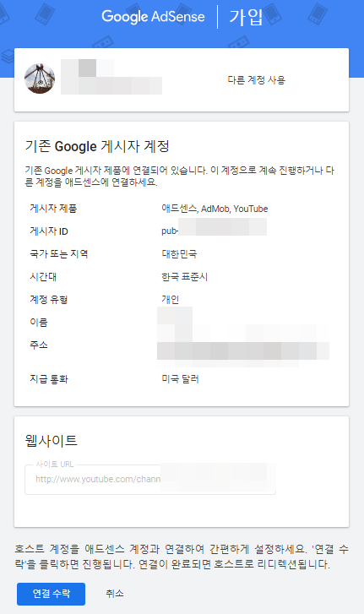Click the '연결 수락' accept button

pos(51,594)
